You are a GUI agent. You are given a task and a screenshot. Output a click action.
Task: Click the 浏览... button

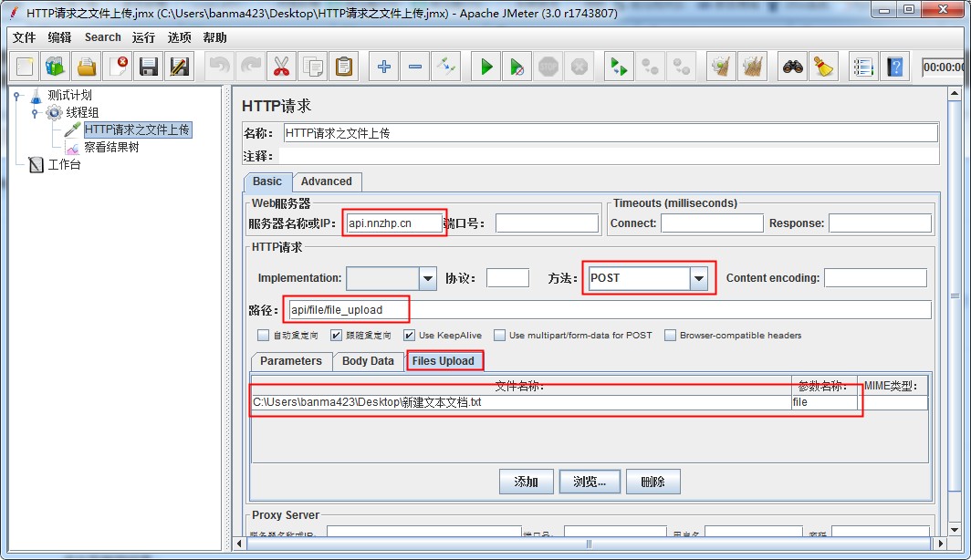[590, 482]
